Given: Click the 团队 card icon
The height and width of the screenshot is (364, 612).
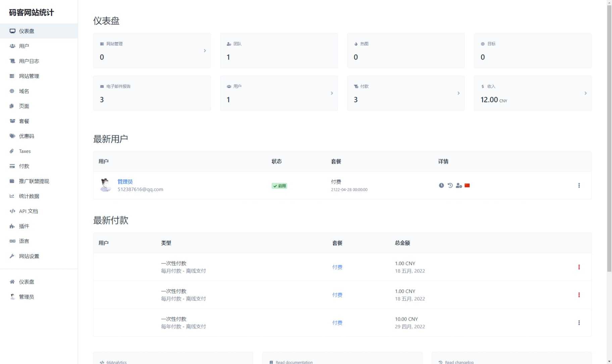Looking at the screenshot, I should pyautogui.click(x=229, y=44).
